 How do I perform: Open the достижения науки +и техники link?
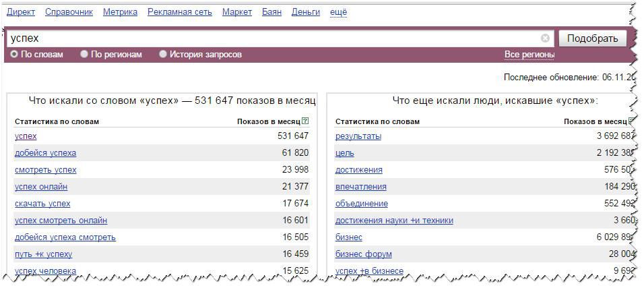[394, 221]
